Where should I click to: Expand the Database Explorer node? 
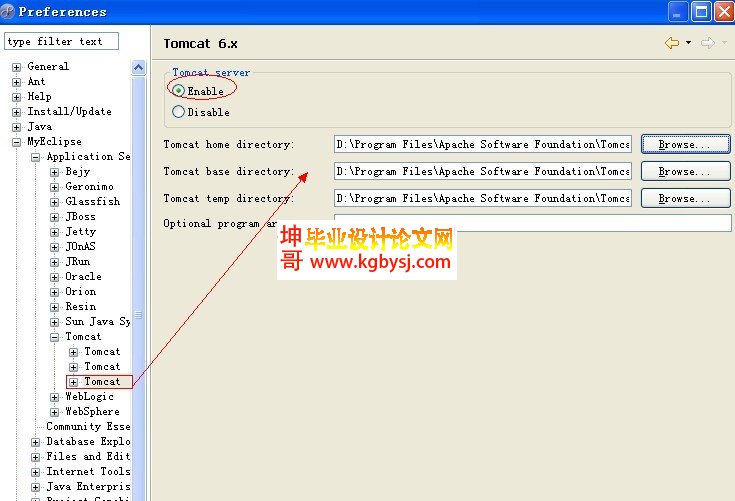36,442
